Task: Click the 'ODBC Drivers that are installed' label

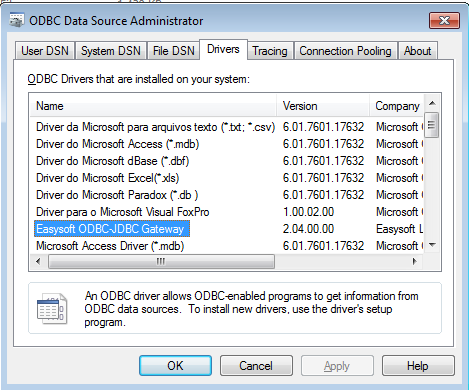Action: point(138,79)
